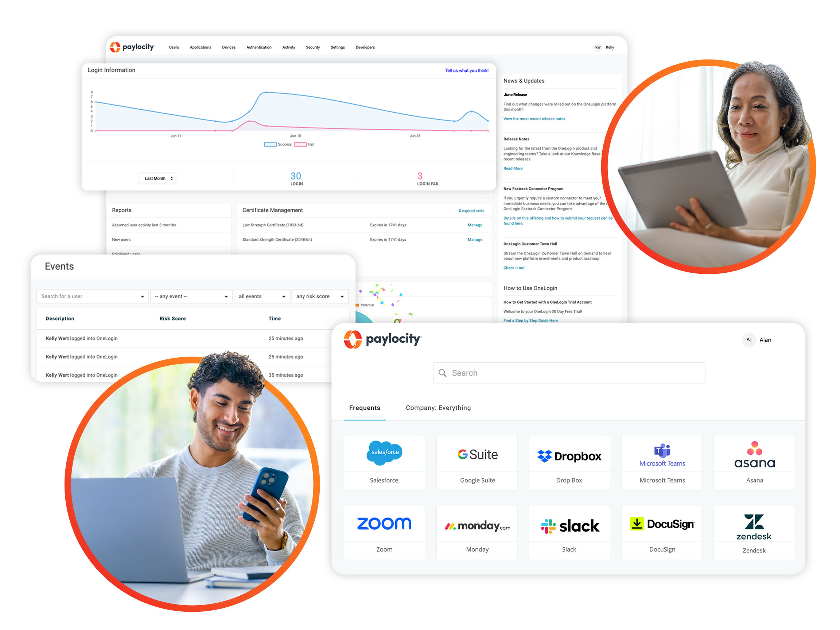Image resolution: width=840 pixels, height=630 pixels.
Task: Open the Devices menu
Action: coord(229,47)
